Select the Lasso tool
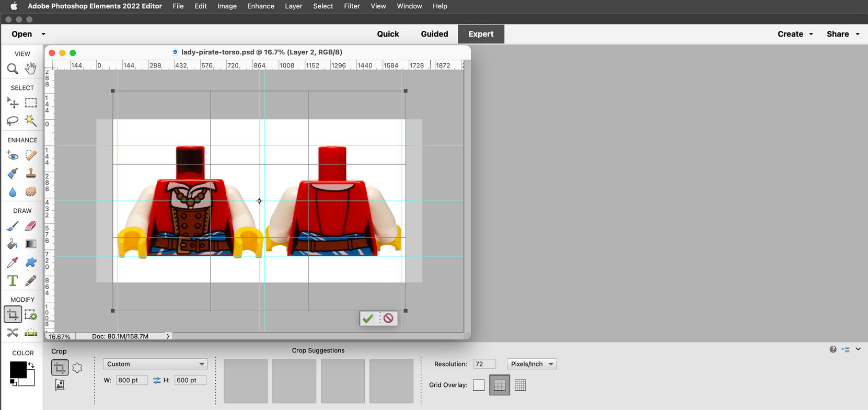 tap(13, 121)
